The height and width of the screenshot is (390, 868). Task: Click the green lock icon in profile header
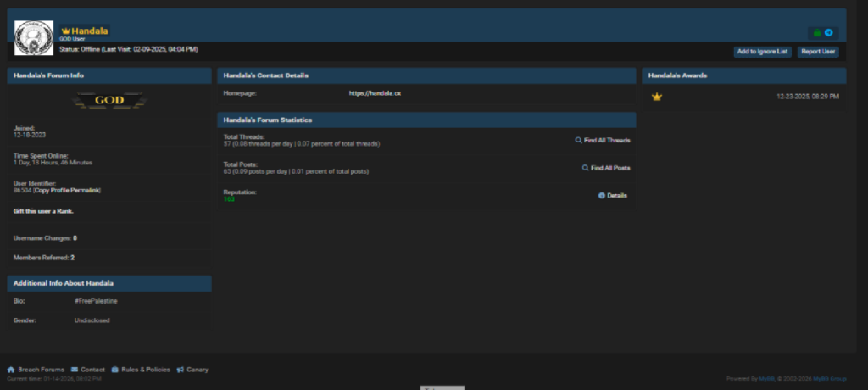pyautogui.click(x=817, y=33)
